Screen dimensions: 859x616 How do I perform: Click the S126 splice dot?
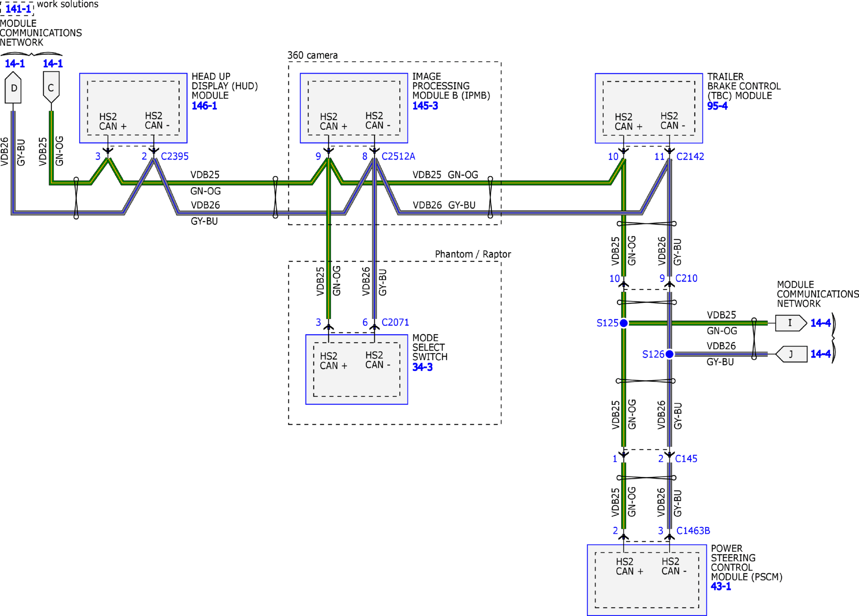point(669,354)
